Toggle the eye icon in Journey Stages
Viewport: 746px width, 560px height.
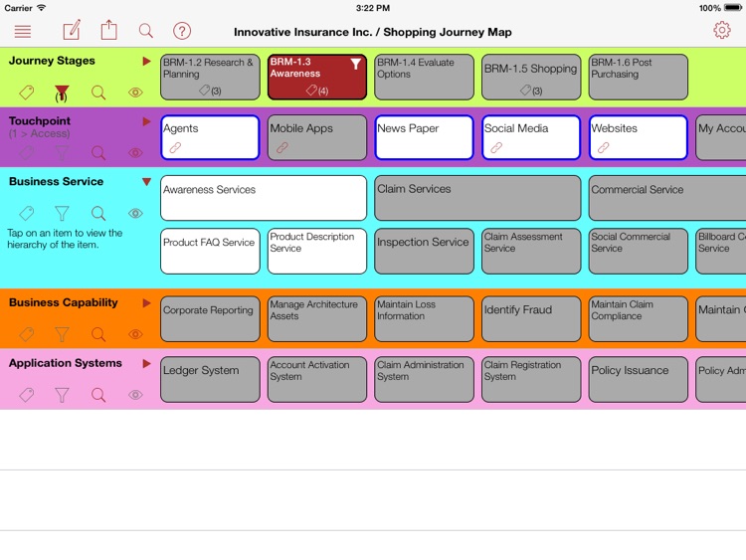pyautogui.click(x=135, y=93)
